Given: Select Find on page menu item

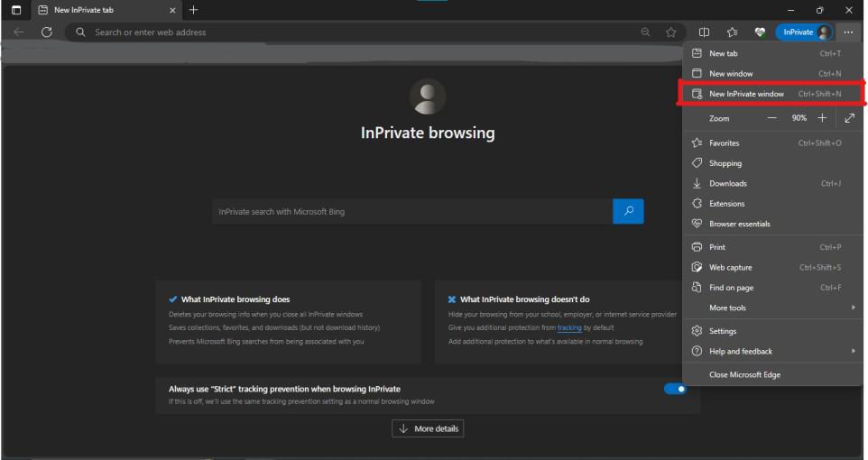Looking at the screenshot, I should 772,288.
